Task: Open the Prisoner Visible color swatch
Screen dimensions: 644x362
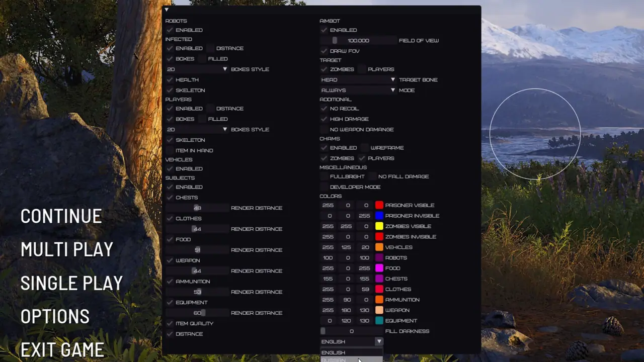Action: (379, 205)
